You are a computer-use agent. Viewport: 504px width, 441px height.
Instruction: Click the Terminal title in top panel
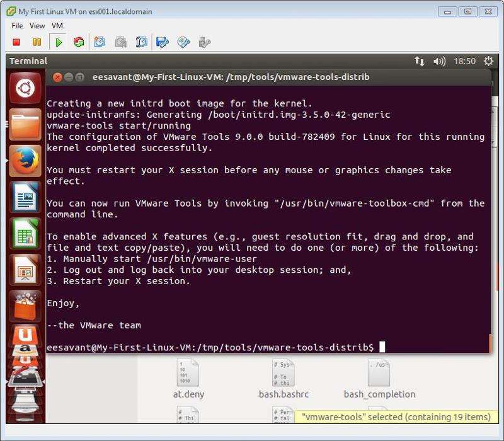28,61
